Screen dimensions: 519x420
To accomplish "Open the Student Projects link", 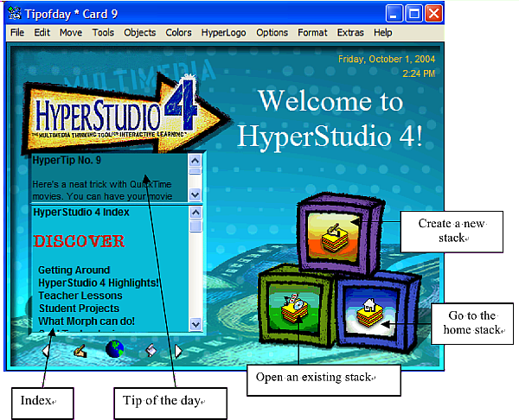I will pyautogui.click(x=79, y=309).
